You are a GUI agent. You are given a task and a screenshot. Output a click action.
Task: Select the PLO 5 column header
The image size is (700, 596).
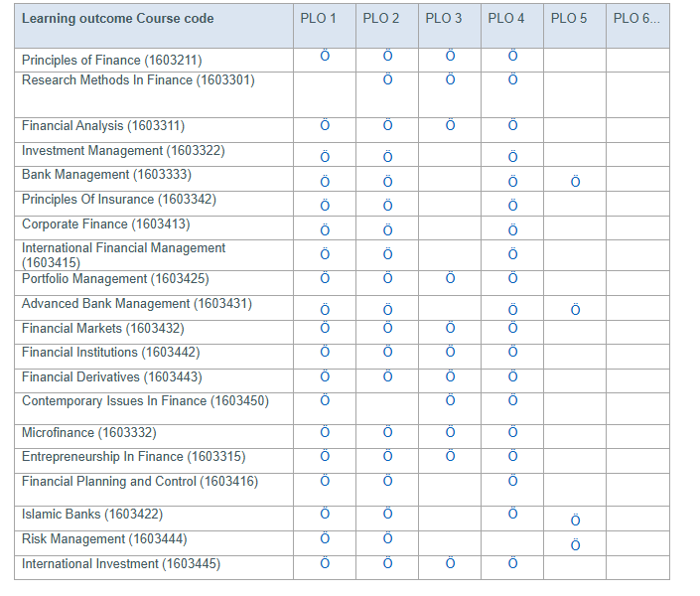569,18
